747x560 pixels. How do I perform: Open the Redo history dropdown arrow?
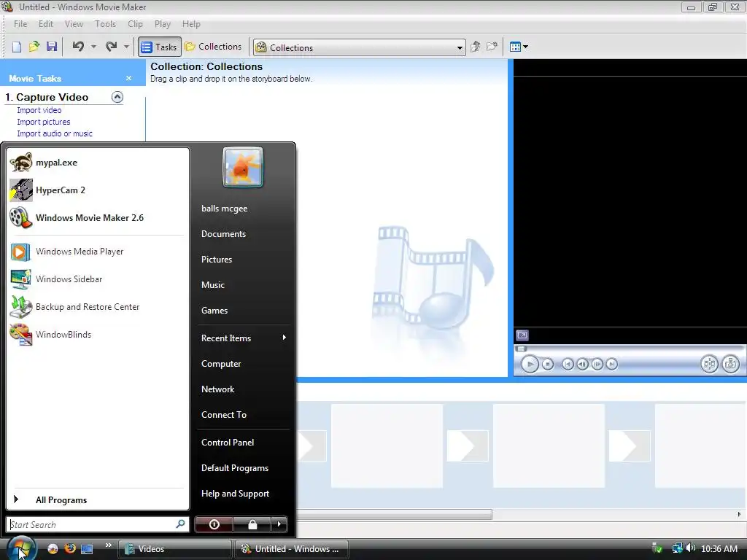[126, 47]
